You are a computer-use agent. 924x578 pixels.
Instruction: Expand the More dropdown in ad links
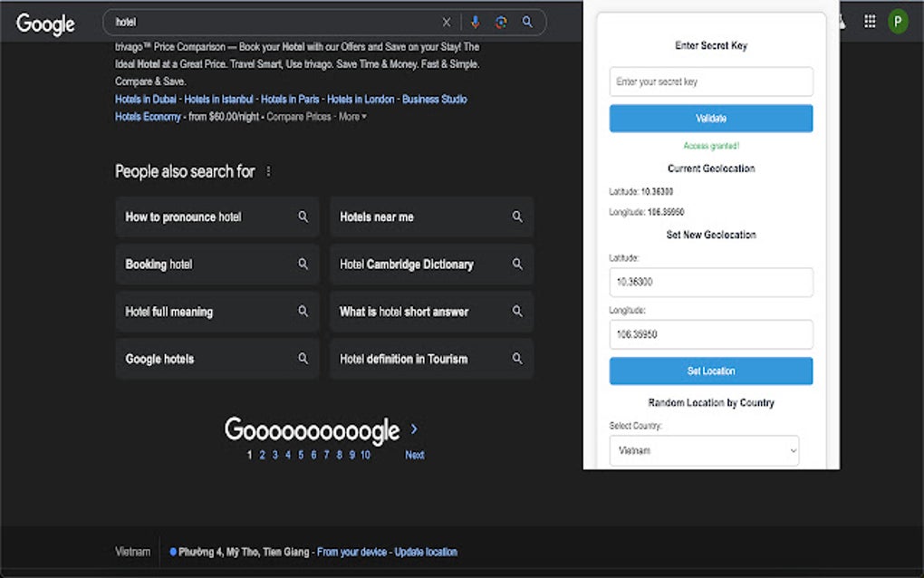pyautogui.click(x=352, y=117)
